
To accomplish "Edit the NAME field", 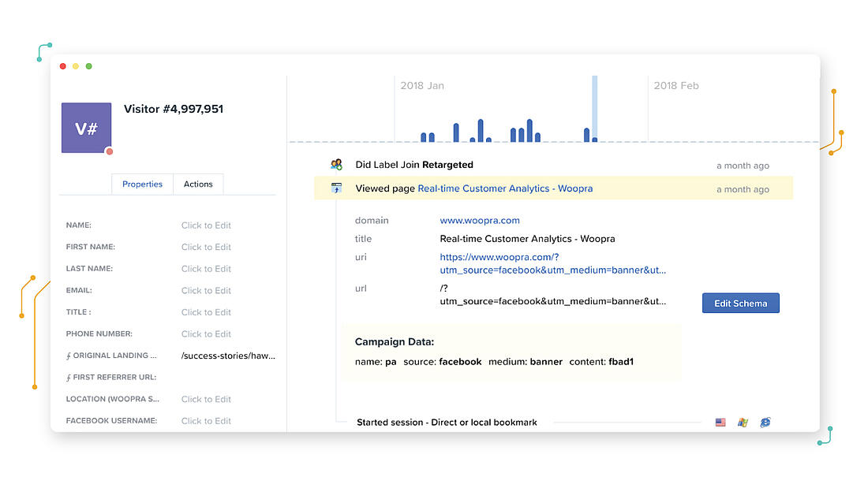I will coord(206,225).
